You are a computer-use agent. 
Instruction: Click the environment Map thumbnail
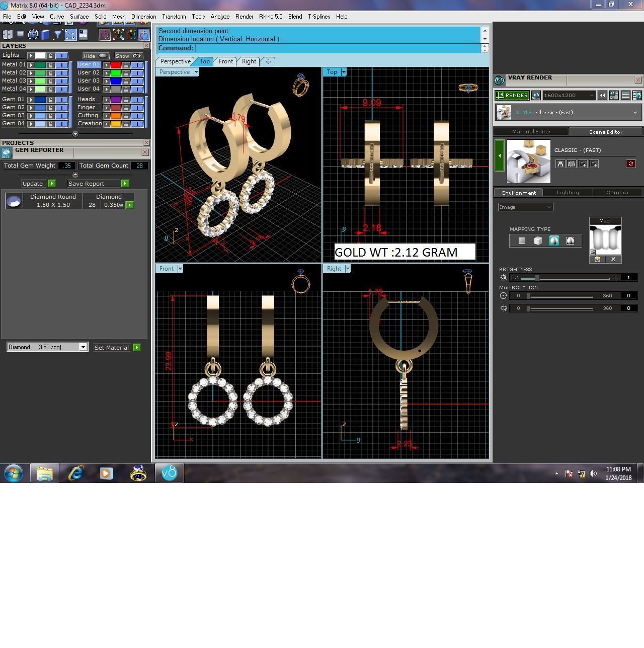(605, 239)
